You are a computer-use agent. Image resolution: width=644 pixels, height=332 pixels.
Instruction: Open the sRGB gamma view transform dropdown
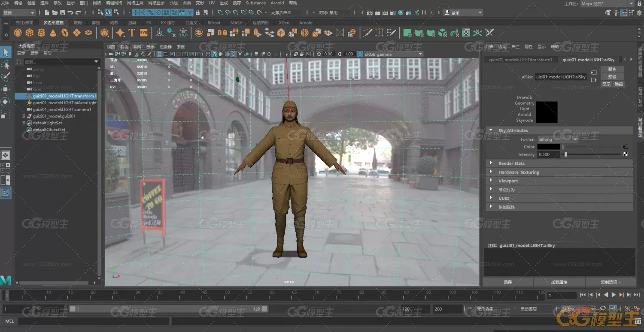pyautogui.click(x=393, y=54)
